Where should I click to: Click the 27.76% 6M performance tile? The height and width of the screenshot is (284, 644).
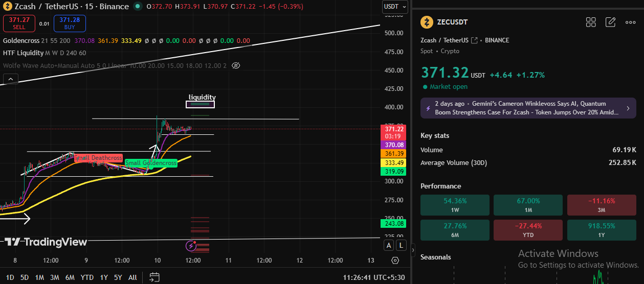455,230
